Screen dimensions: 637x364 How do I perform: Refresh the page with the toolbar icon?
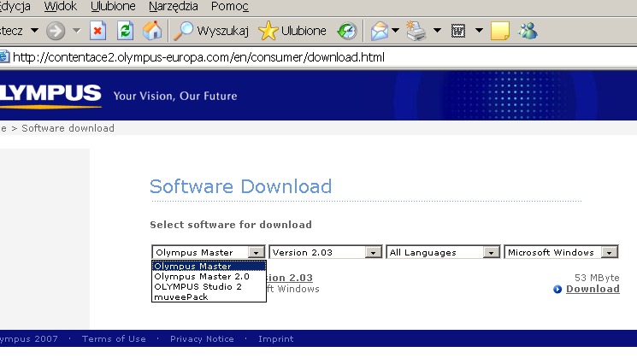tap(125, 32)
